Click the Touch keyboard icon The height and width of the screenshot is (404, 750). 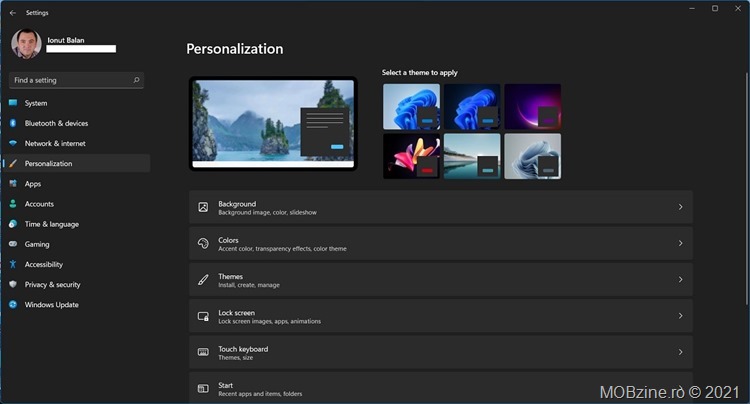pyautogui.click(x=203, y=352)
